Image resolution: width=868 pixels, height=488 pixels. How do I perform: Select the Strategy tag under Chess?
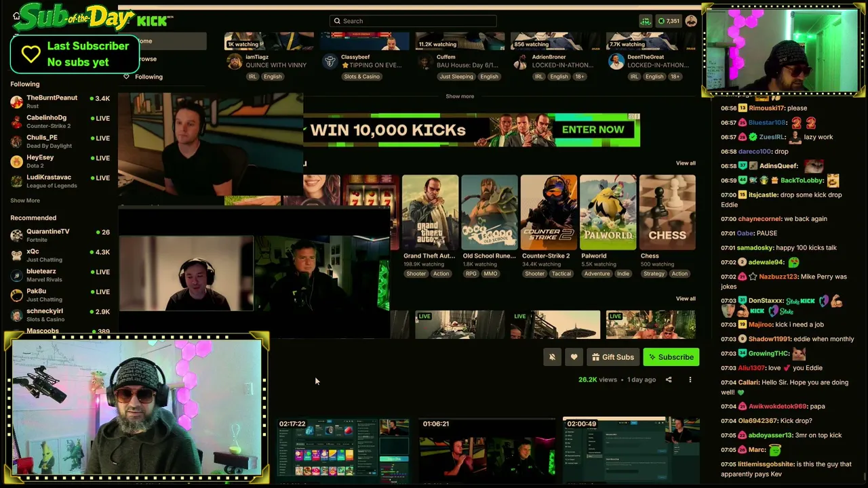coord(654,274)
